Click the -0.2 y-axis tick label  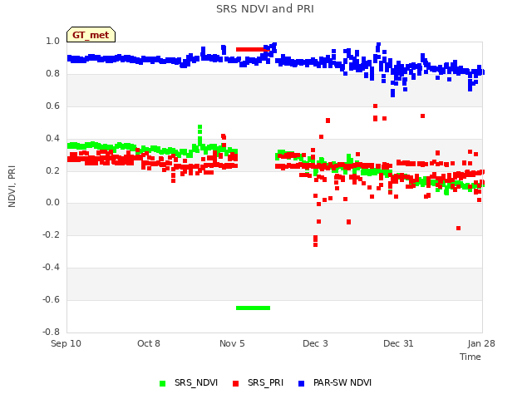click(x=51, y=234)
